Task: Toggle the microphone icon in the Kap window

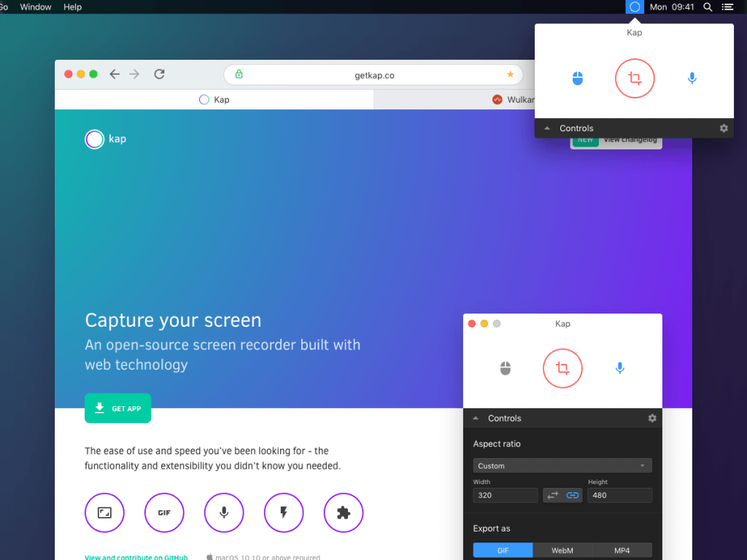Action: tap(620, 368)
